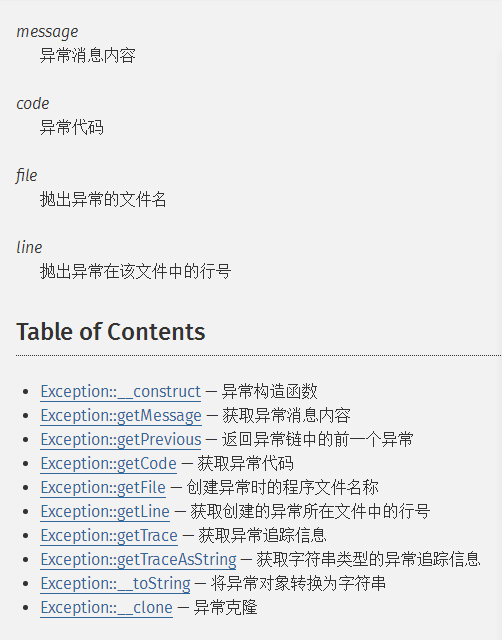502x640 pixels.
Task: Follow the Exception::__toString link
Action: click(x=116, y=584)
